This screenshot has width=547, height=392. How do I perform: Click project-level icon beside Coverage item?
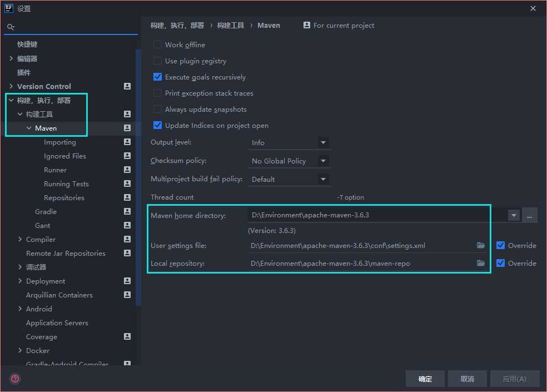[127, 336]
